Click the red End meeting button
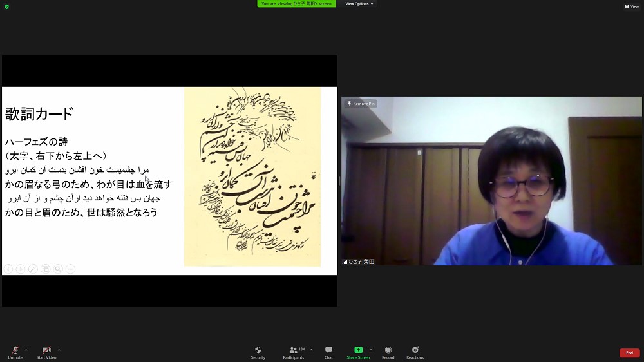The image size is (644, 362). (629, 353)
